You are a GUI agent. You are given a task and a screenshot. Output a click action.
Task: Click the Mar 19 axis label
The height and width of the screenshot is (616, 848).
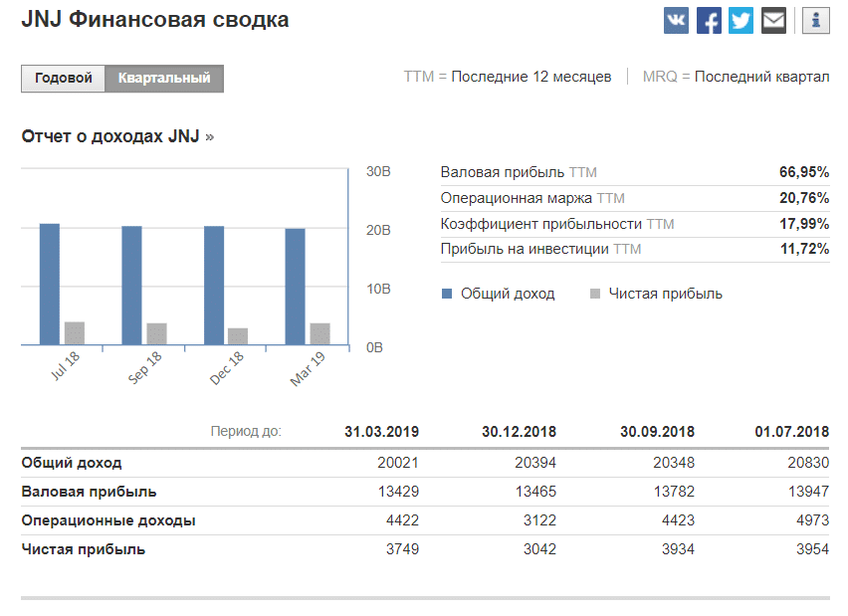(x=308, y=369)
